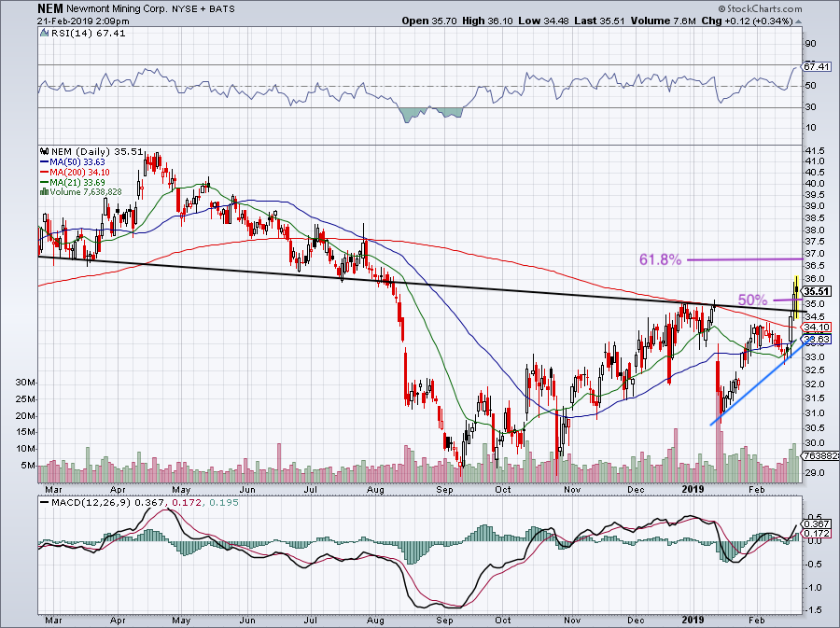Click the RSI legend icon beside RSI(14)
Image resolution: width=840 pixels, height=628 pixels.
click(x=45, y=34)
